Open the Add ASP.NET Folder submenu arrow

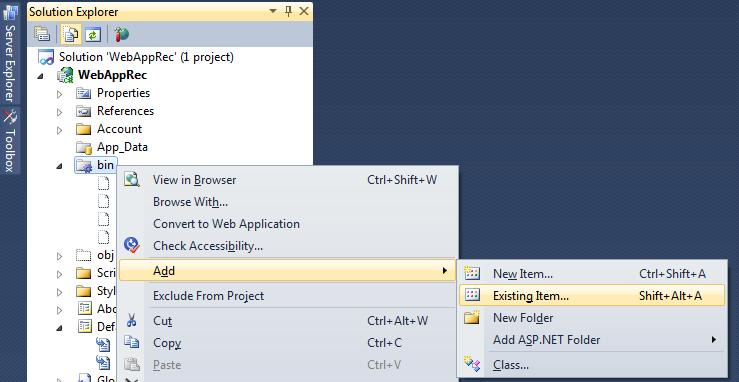714,340
